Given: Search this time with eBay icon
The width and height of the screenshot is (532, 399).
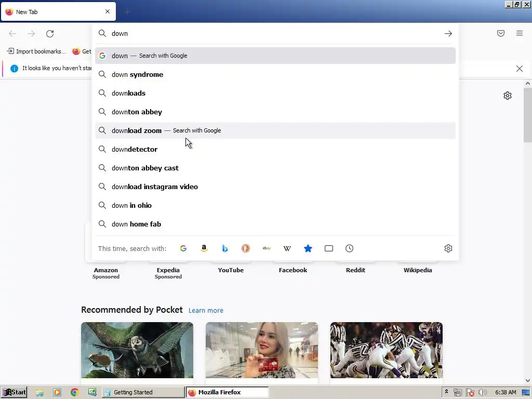Looking at the screenshot, I should point(267,248).
